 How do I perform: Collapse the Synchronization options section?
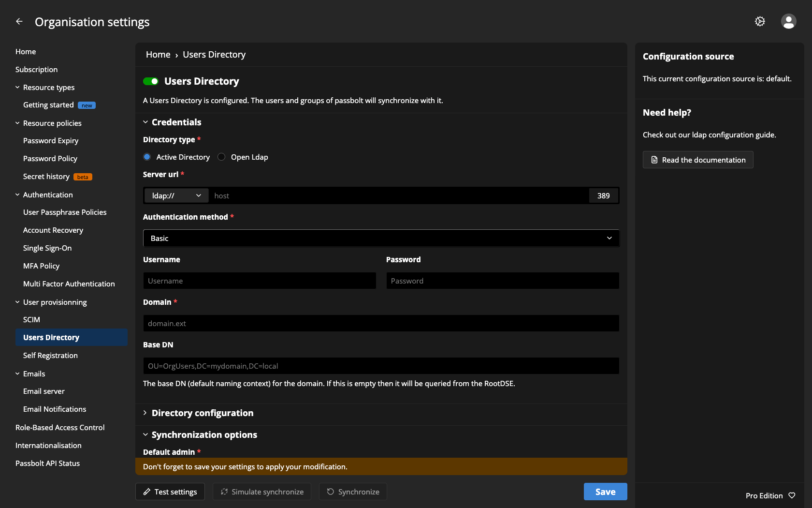pos(145,434)
